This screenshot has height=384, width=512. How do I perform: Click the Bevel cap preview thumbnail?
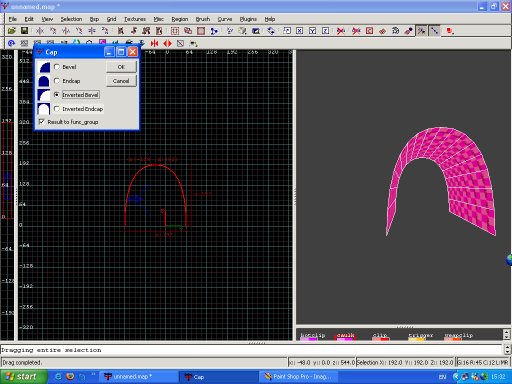(44, 67)
